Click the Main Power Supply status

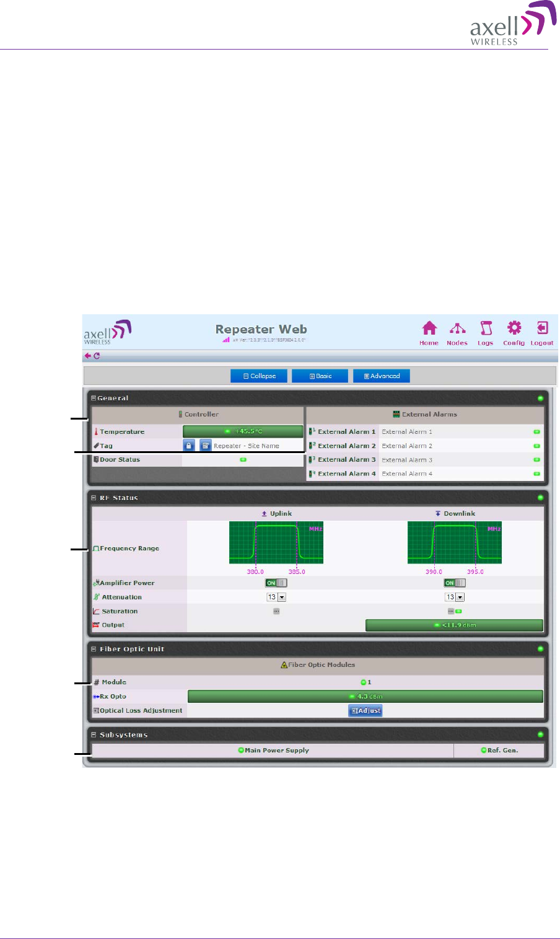(273, 750)
